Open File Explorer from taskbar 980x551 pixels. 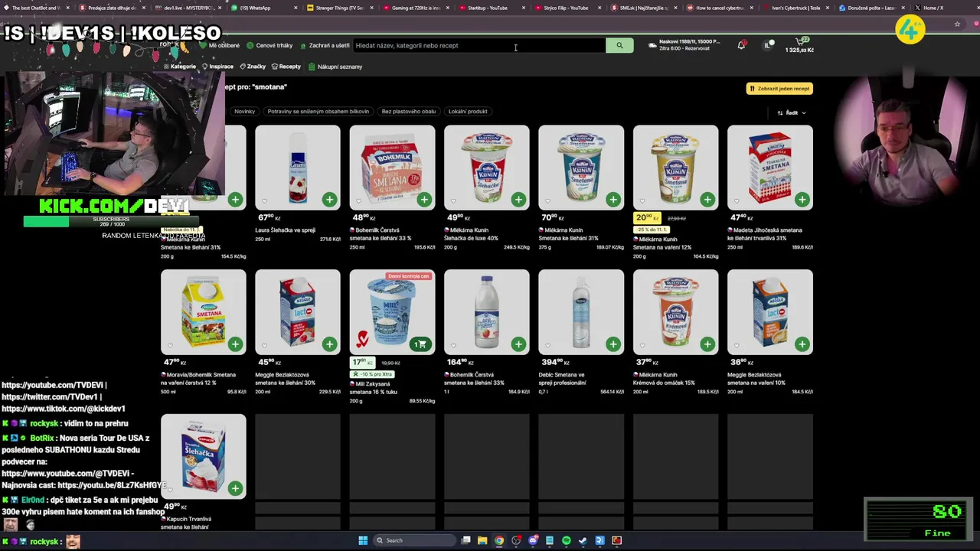point(482,540)
